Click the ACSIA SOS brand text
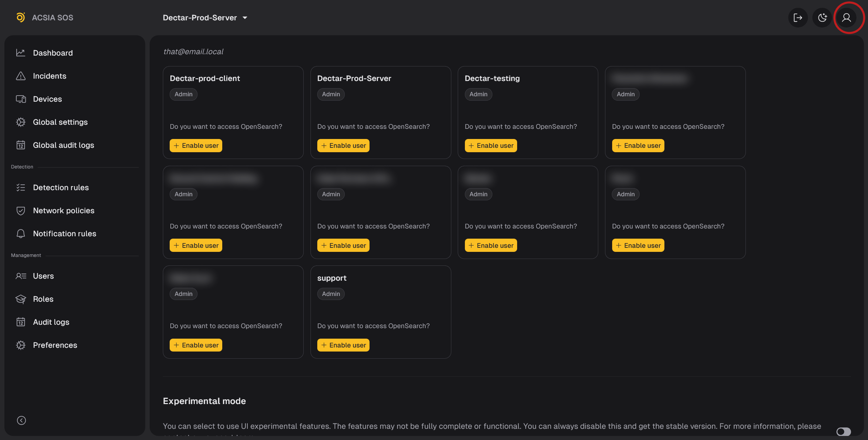 point(53,18)
